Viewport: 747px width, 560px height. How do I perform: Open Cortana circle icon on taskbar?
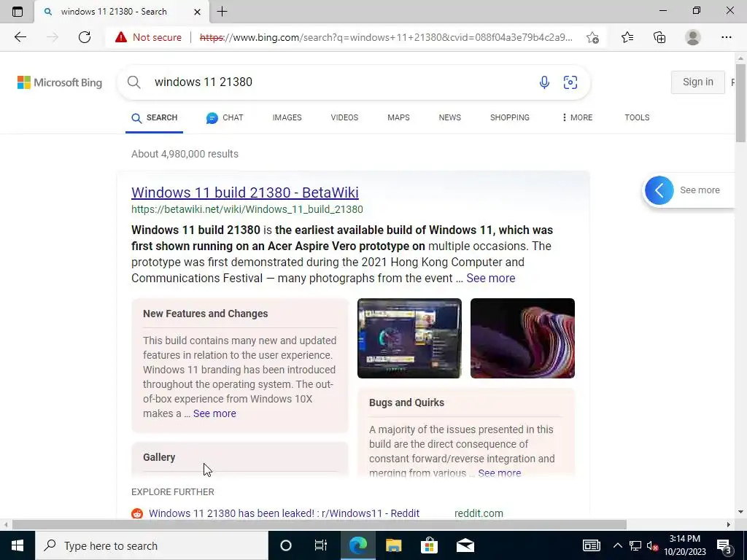click(286, 545)
